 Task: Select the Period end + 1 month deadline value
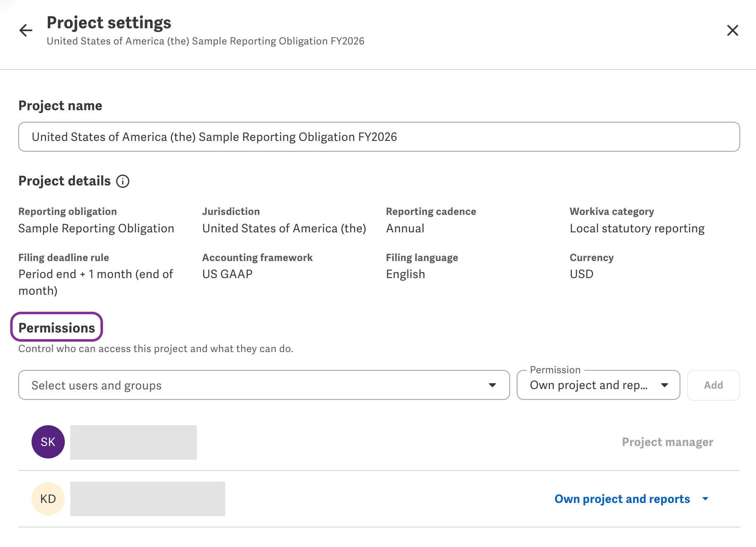pyautogui.click(x=96, y=282)
